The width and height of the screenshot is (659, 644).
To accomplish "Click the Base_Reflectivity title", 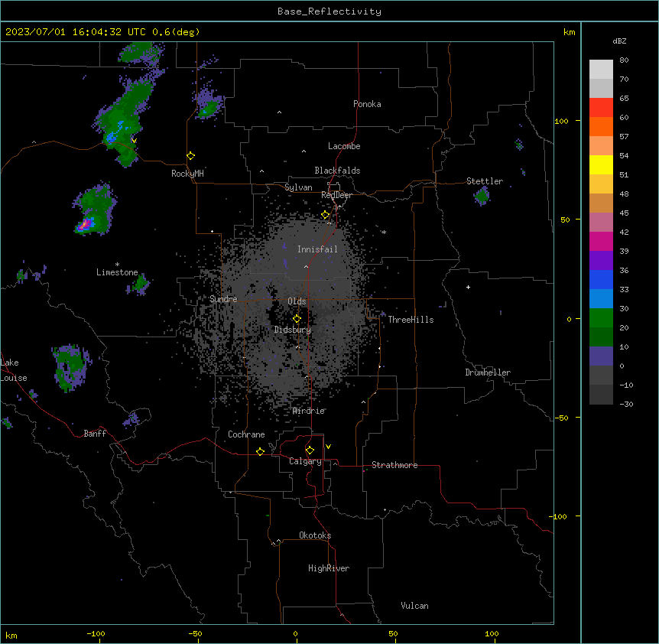I will (329, 11).
